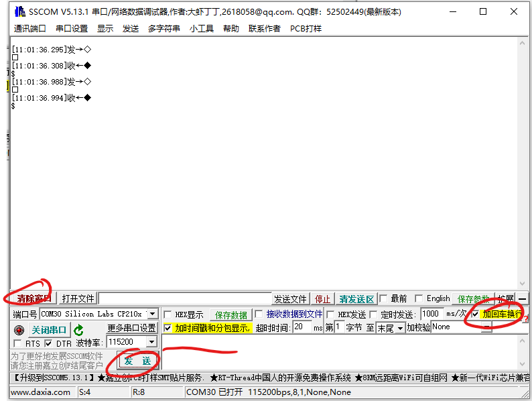Image resolution: width=532 pixels, height=401 pixels.
Task: Click the send area scroll up arrow
Action: [x=522, y=340]
